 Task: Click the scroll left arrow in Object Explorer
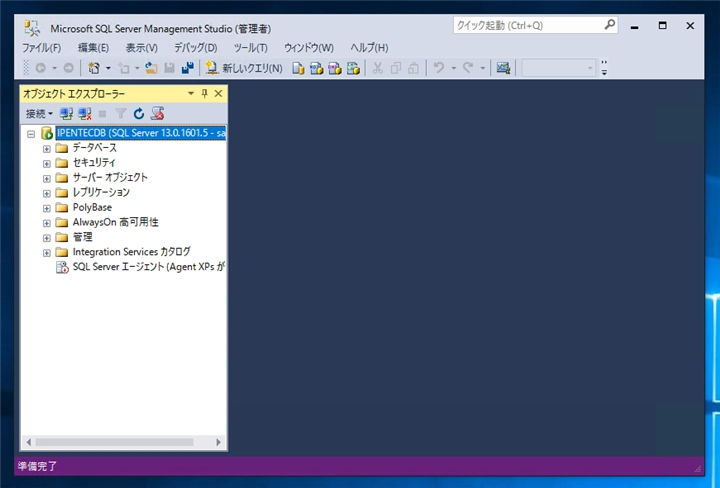click(x=28, y=442)
